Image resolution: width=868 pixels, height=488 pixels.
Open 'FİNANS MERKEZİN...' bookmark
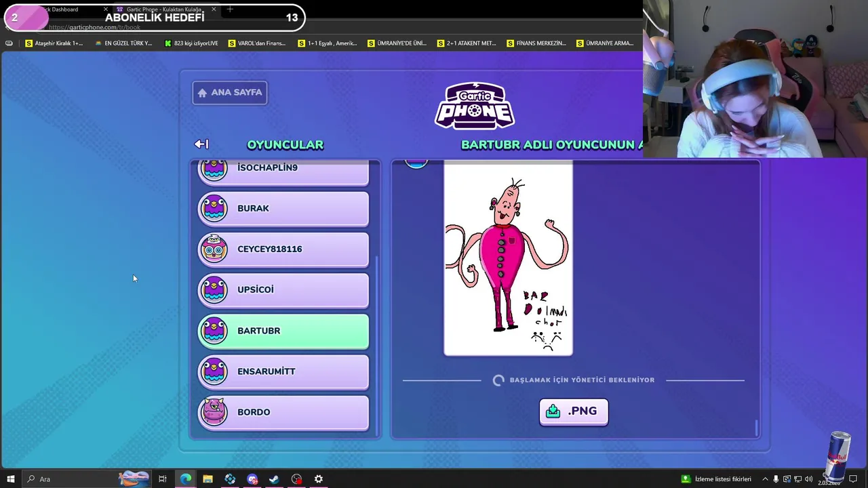pyautogui.click(x=536, y=43)
